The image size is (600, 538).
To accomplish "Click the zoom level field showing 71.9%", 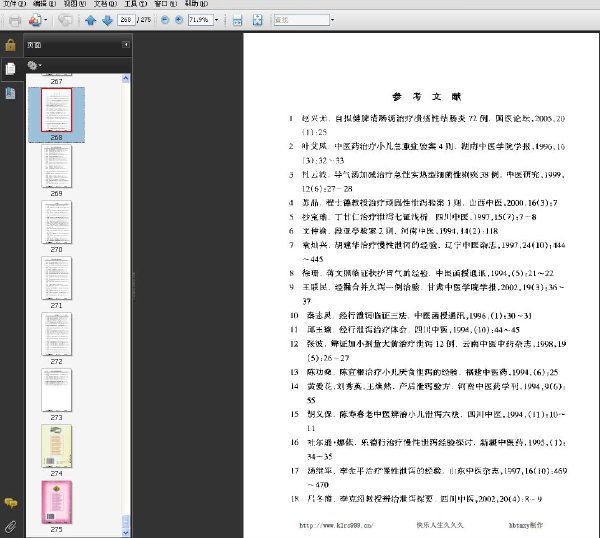I will [200, 20].
